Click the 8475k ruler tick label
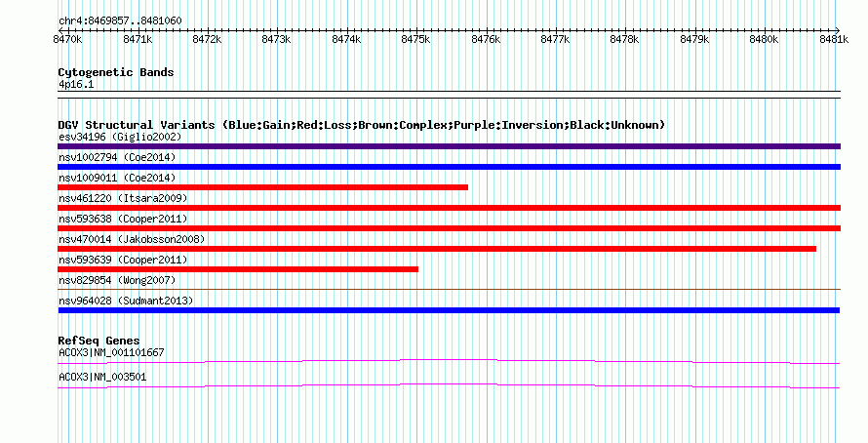This screenshot has height=443, width=868. (415, 39)
